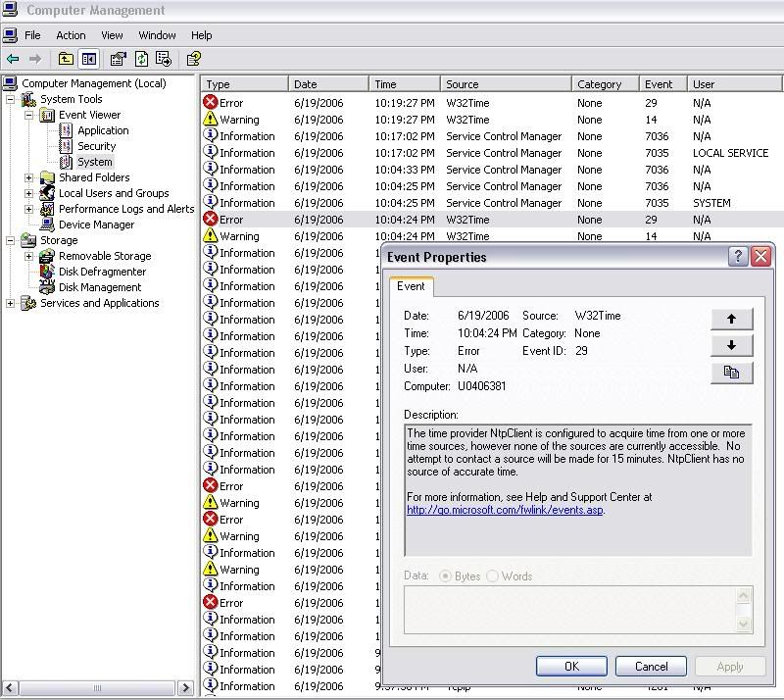Click OK in Event Properties dialog

571,667
